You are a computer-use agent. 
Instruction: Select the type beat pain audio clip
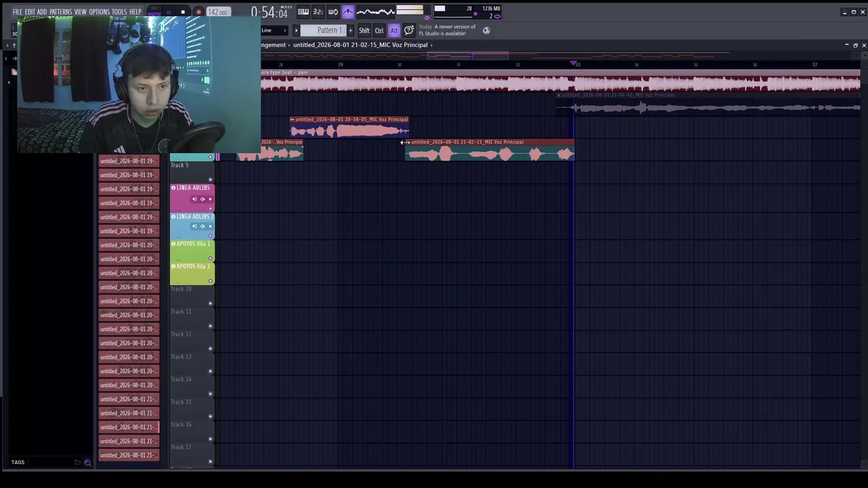(x=561, y=81)
